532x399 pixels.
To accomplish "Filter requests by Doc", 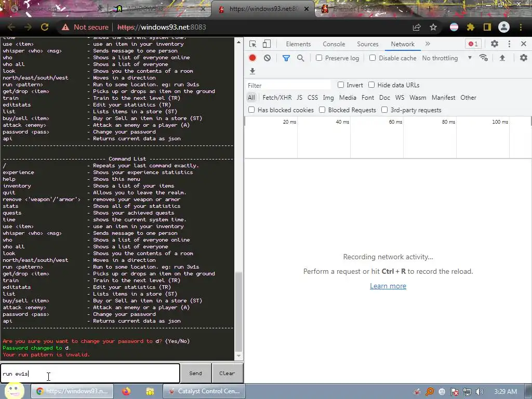I will pos(384,98).
